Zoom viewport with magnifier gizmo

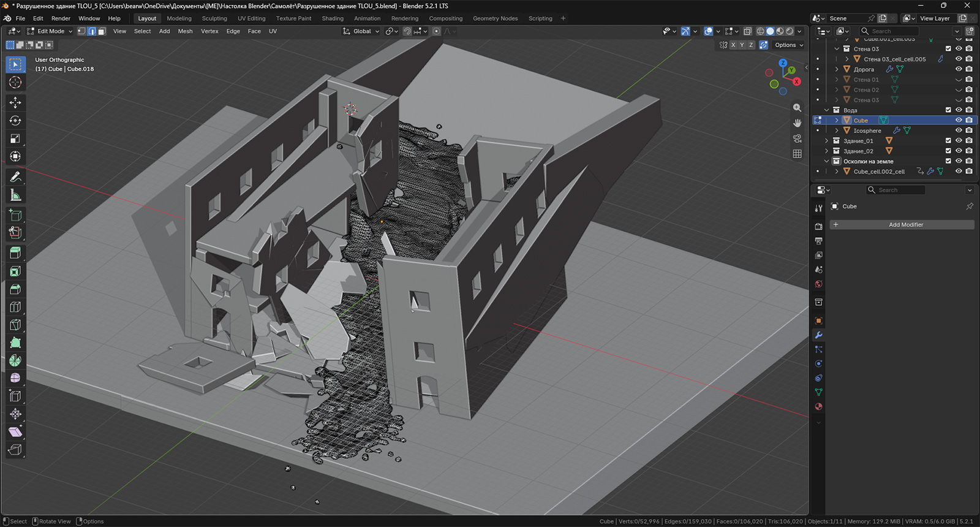[797, 108]
